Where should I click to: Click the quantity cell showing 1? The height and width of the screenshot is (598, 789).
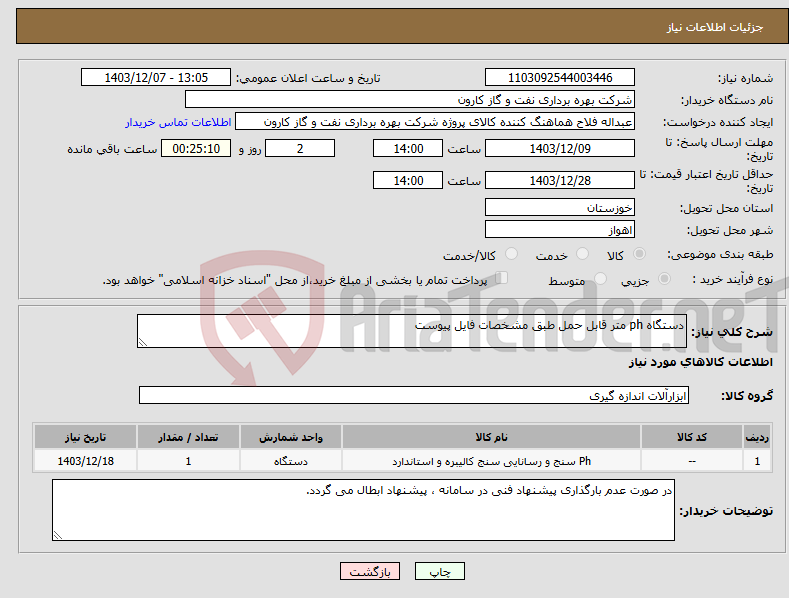point(188,461)
